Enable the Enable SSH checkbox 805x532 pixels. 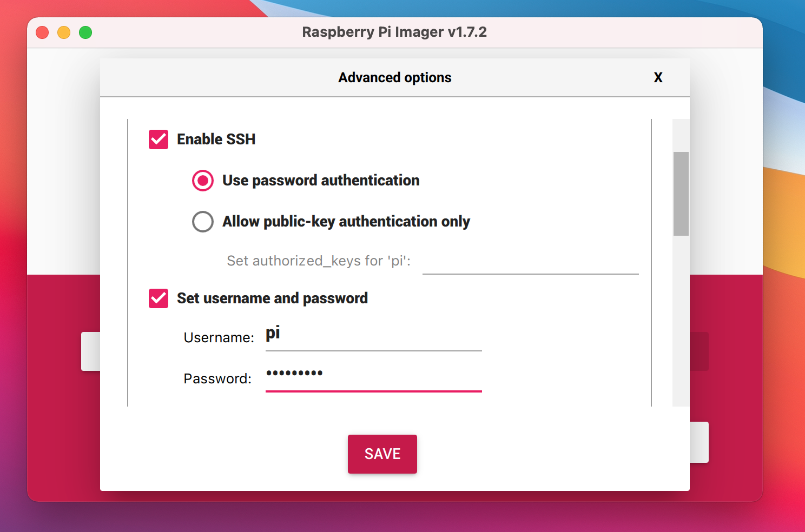point(158,139)
